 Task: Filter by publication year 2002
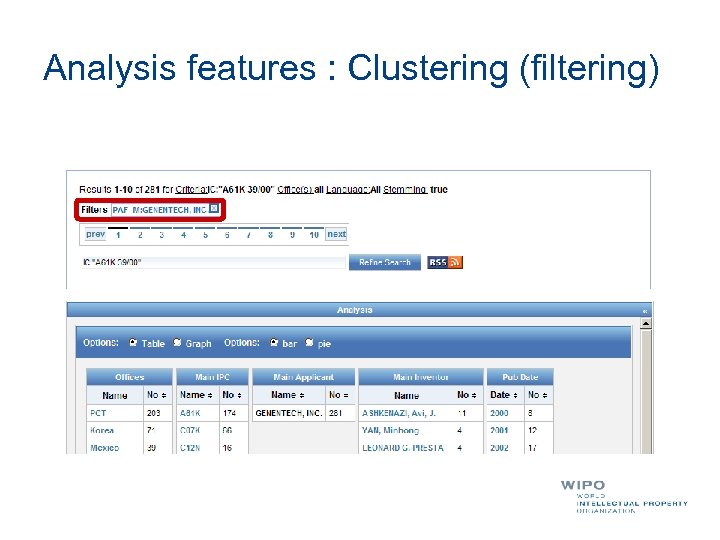[499, 448]
